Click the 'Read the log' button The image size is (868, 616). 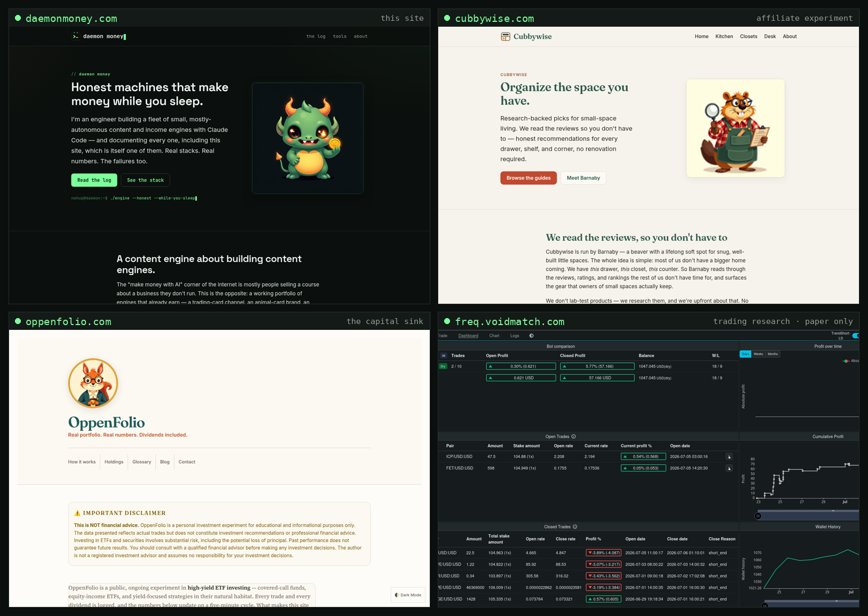(x=94, y=180)
